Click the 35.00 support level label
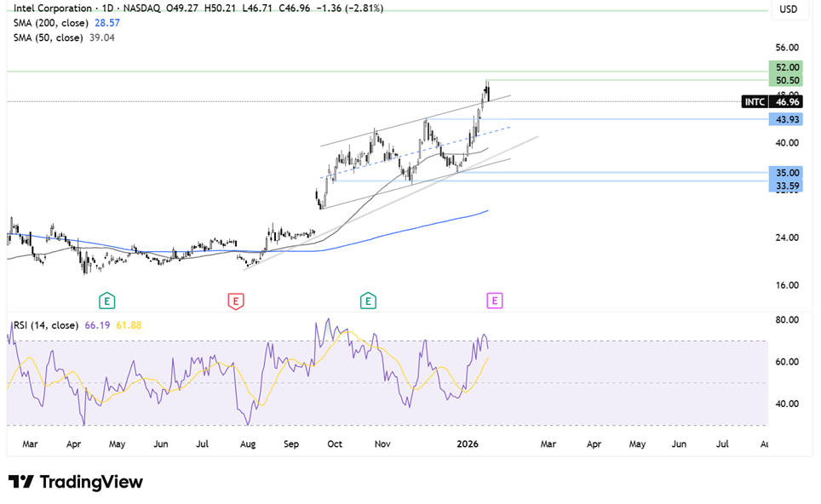The width and height of the screenshot is (821, 504). point(787,173)
